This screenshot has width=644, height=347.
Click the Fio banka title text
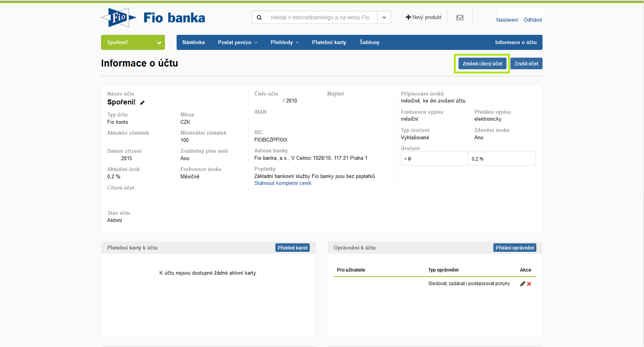(x=174, y=18)
